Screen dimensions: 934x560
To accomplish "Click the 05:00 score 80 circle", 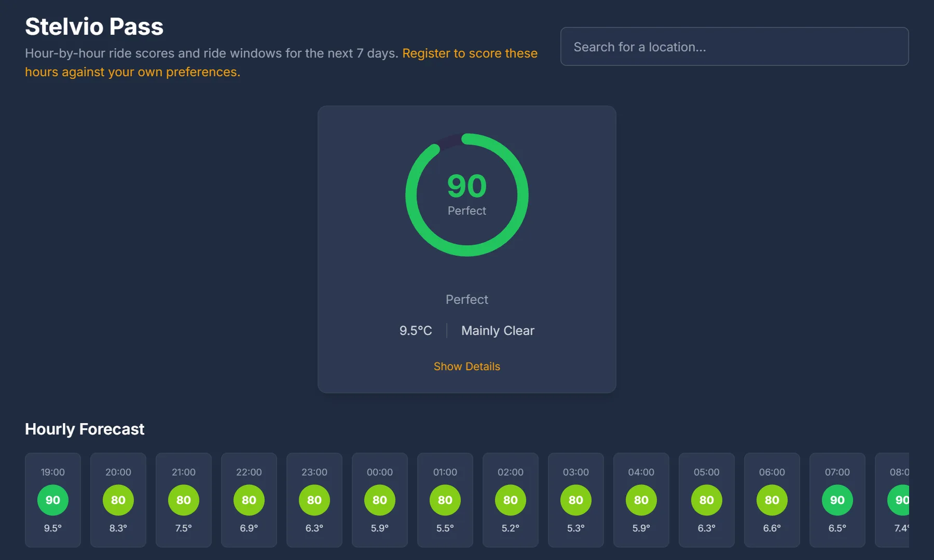I will [x=707, y=500].
